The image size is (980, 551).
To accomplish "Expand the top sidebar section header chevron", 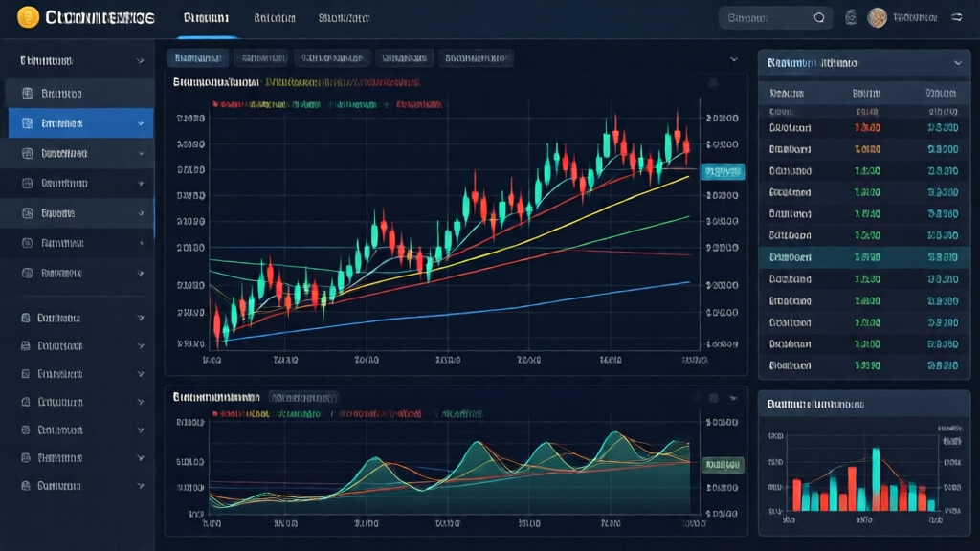I will click(x=141, y=60).
